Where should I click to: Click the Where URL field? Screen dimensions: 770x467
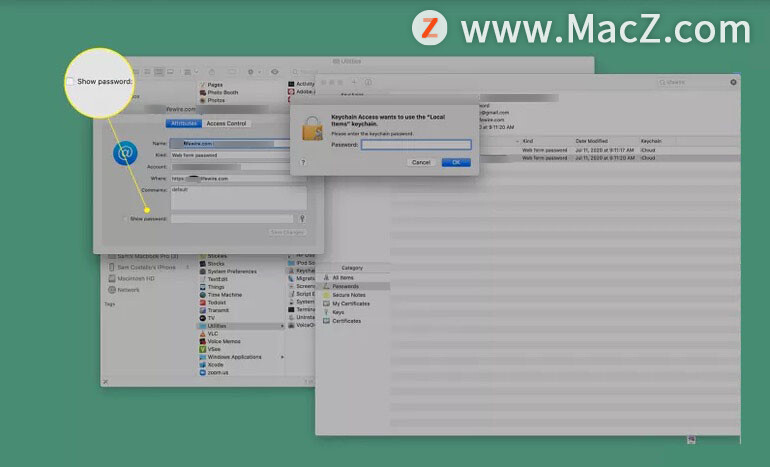coord(230,179)
